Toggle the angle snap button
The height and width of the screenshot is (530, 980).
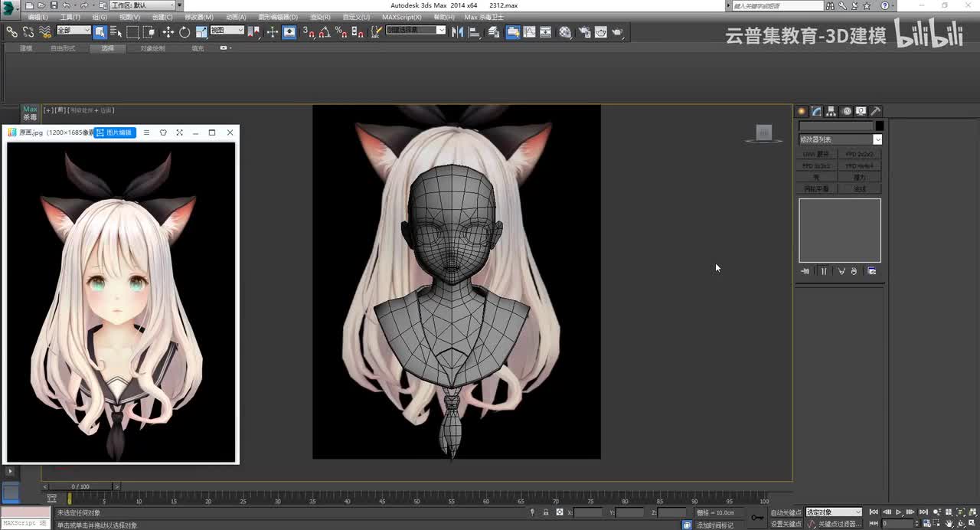pos(324,32)
